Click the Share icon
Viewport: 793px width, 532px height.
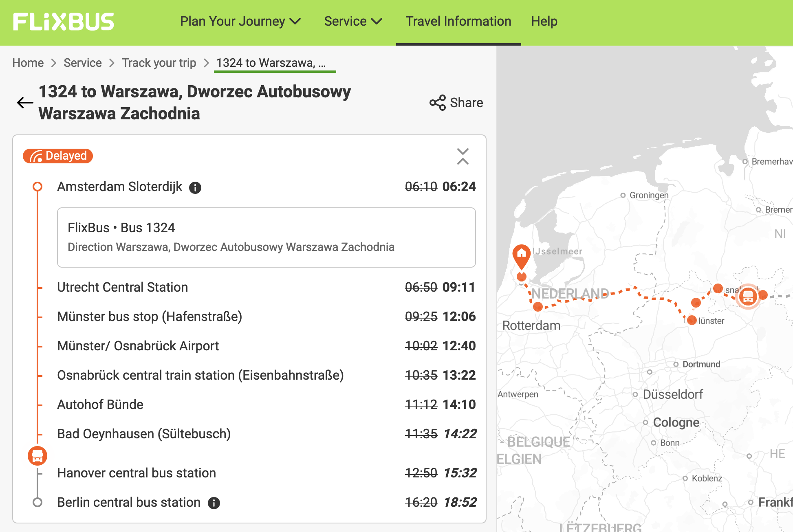pos(438,103)
